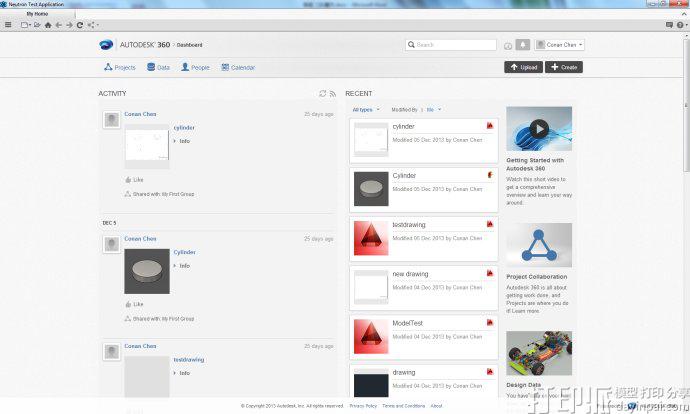Open the drawing recent file card

[424, 381]
